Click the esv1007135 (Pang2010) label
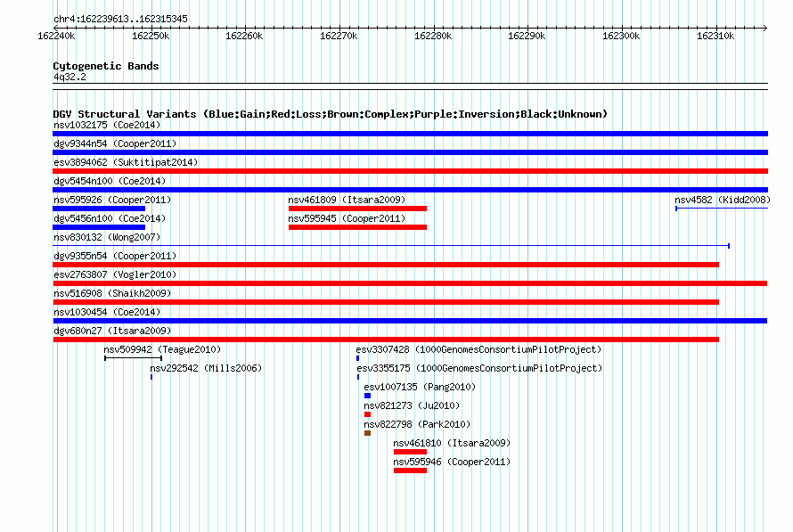 tap(420, 387)
